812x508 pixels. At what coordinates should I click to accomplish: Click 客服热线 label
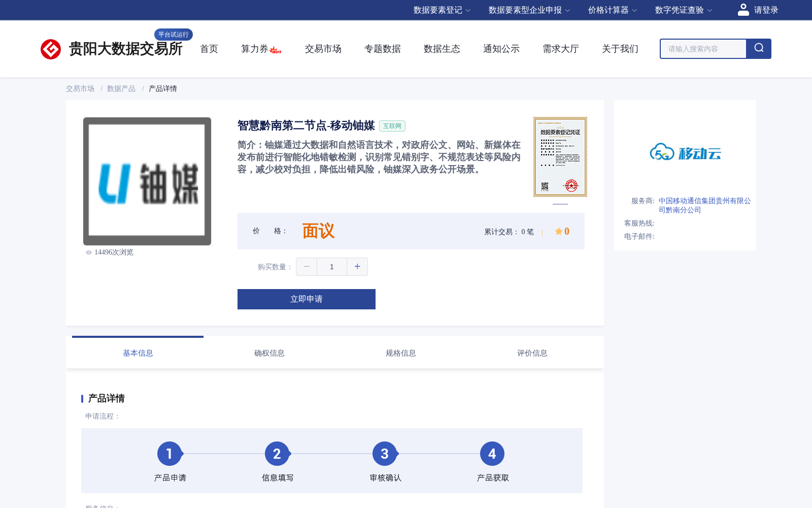(x=639, y=224)
